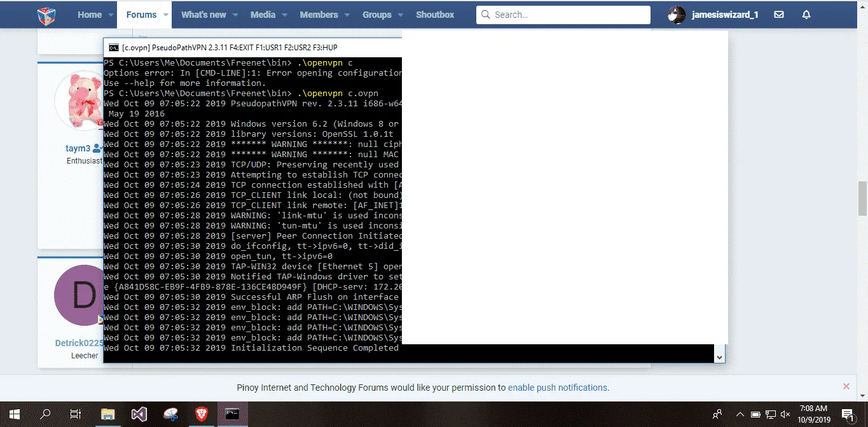This screenshot has width=868, height=427.
Task: Open the conversations envelope icon
Action: point(779,15)
